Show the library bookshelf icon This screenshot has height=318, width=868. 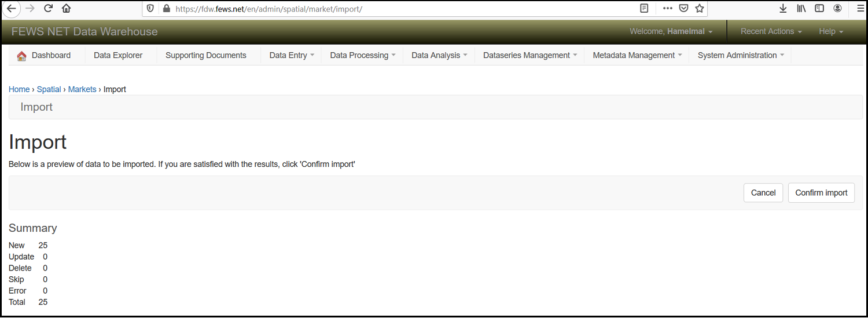(801, 9)
